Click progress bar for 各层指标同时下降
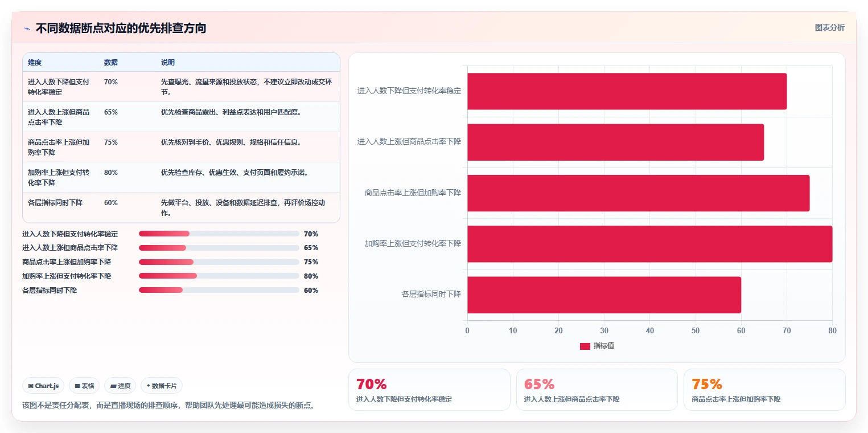 click(x=219, y=290)
